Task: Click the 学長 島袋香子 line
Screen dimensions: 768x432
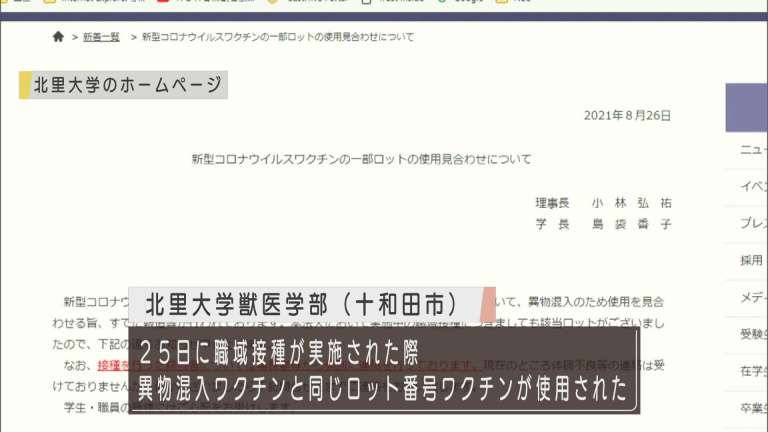Action: [x=603, y=224]
